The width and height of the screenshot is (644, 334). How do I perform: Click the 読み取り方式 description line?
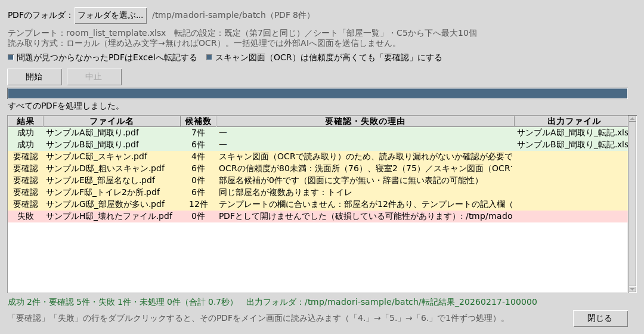point(203,44)
